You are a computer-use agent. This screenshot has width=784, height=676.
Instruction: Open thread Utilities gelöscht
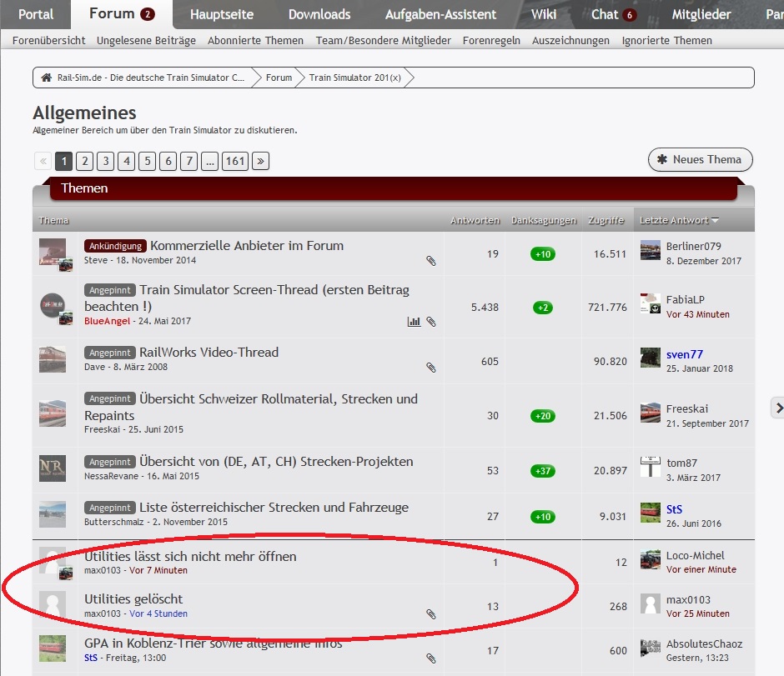pyautogui.click(x=133, y=598)
